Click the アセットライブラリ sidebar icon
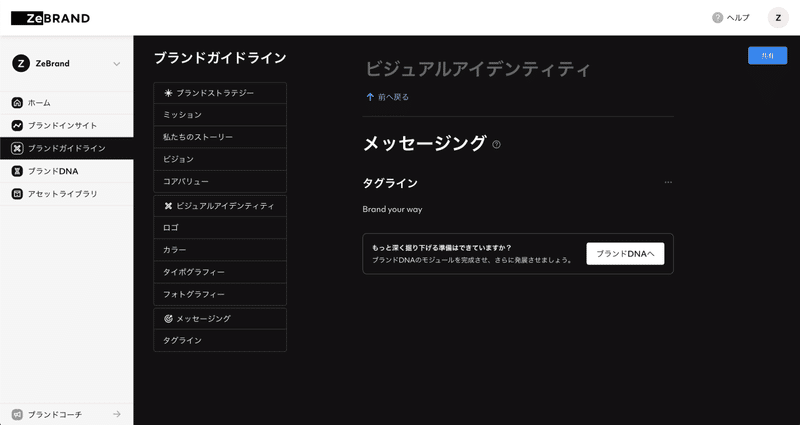Screen dimensions: 800x425 point(17,194)
